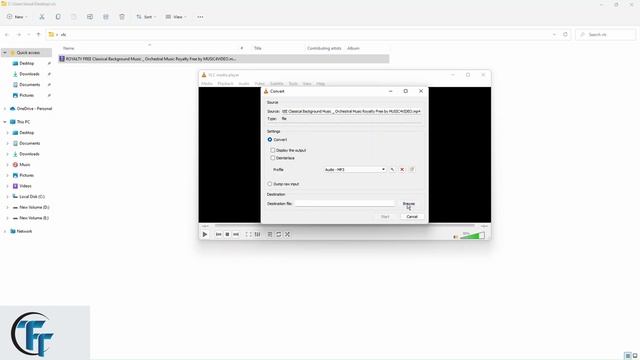Viewport: 640px width, 360px height.
Task: Open VLC Media menu
Action: click(x=207, y=84)
